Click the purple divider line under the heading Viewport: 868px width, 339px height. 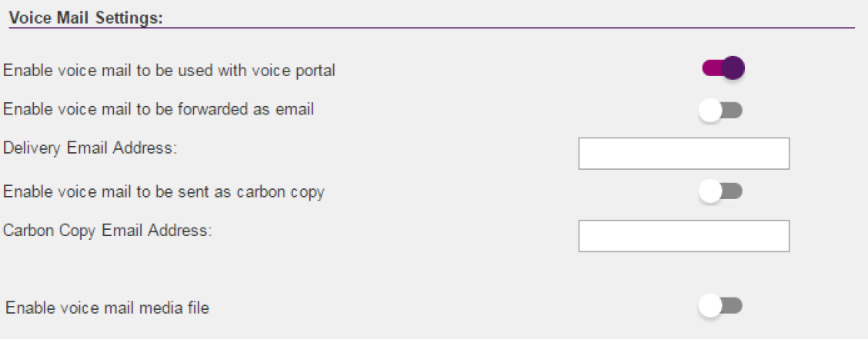click(x=462, y=28)
